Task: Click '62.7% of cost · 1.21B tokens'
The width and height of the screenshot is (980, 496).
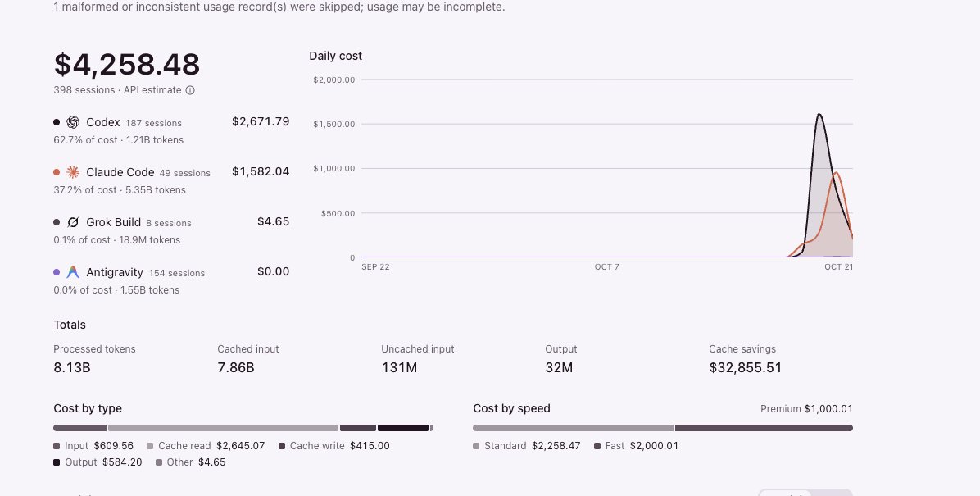Action: pyautogui.click(x=119, y=140)
